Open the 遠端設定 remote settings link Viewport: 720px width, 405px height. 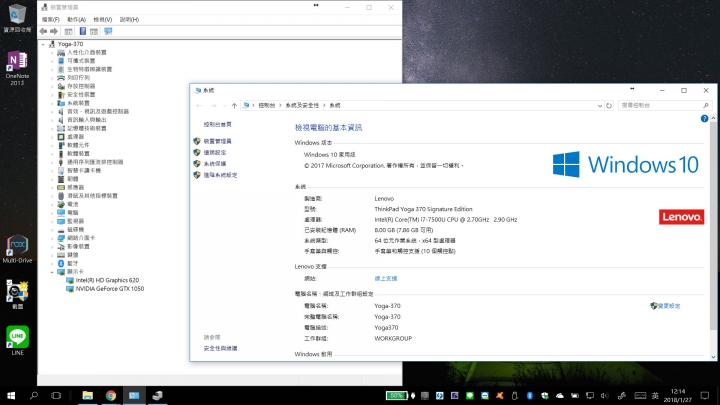[x=215, y=152]
